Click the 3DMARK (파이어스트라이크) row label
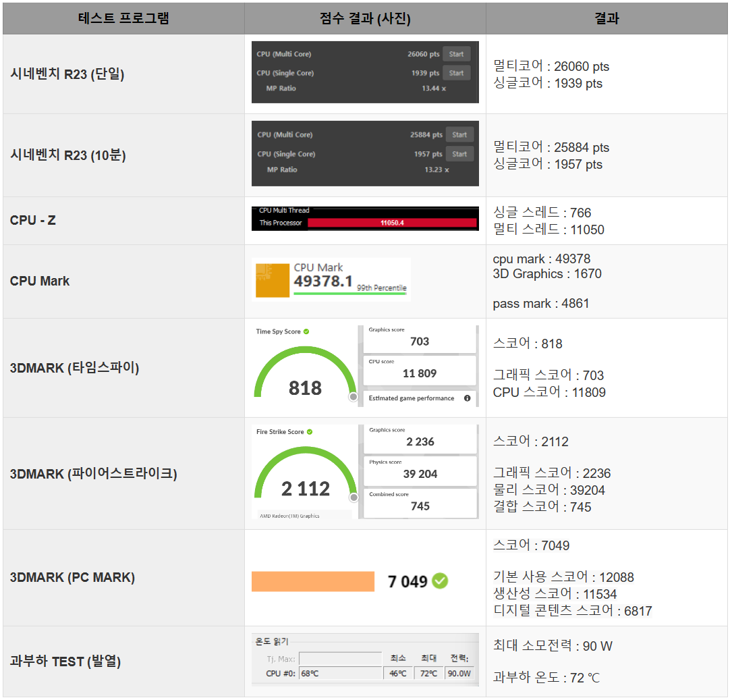This screenshot has width=732, height=700. (93, 474)
